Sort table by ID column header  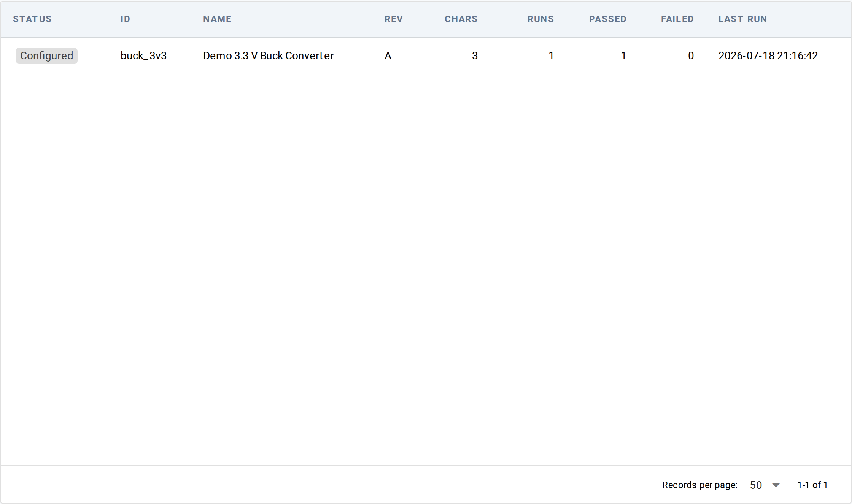[x=126, y=19]
